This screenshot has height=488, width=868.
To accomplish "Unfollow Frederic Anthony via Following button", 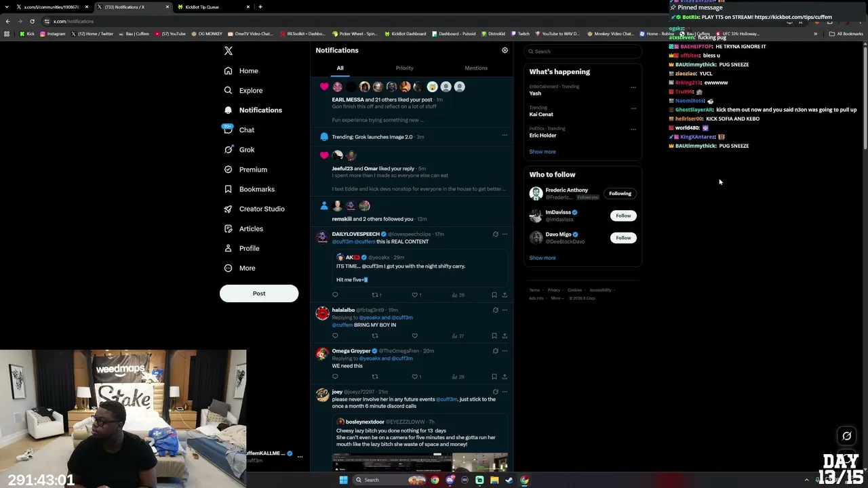I will [x=620, y=193].
